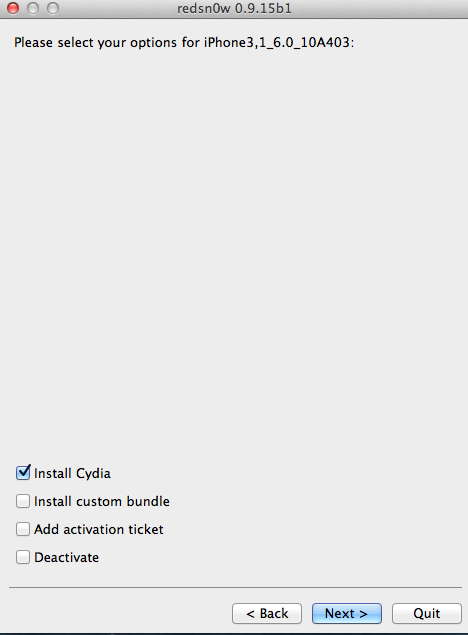Click the "Deactivate" label text
468x635 pixels.
(x=66, y=557)
